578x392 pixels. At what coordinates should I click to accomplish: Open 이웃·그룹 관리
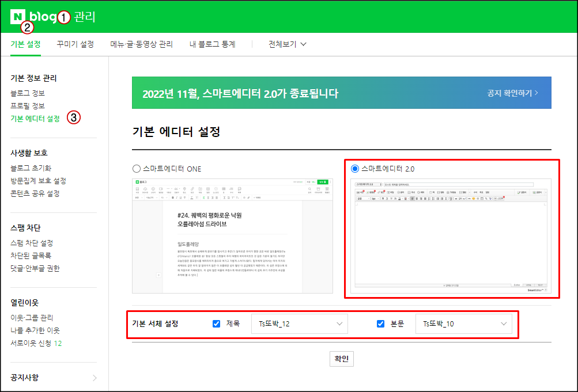click(x=32, y=318)
